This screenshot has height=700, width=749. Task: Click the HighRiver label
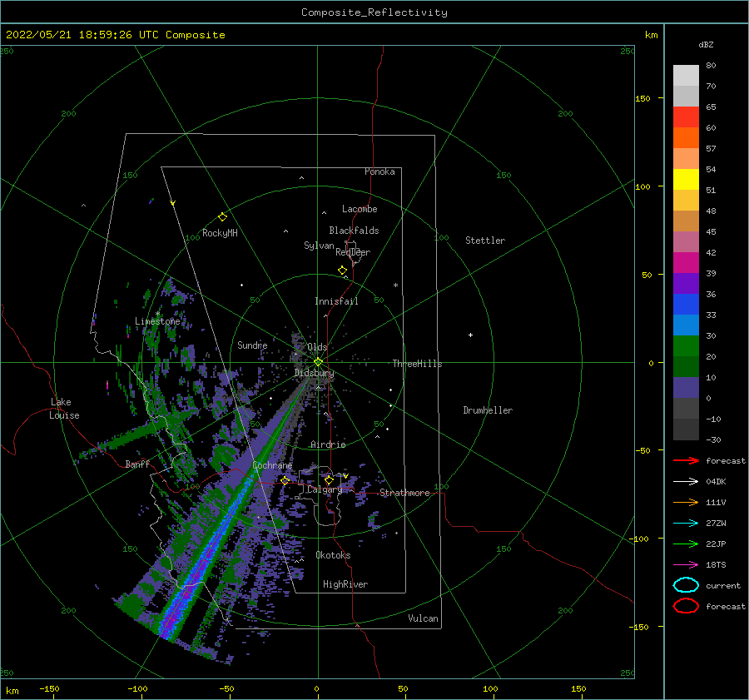click(x=345, y=584)
